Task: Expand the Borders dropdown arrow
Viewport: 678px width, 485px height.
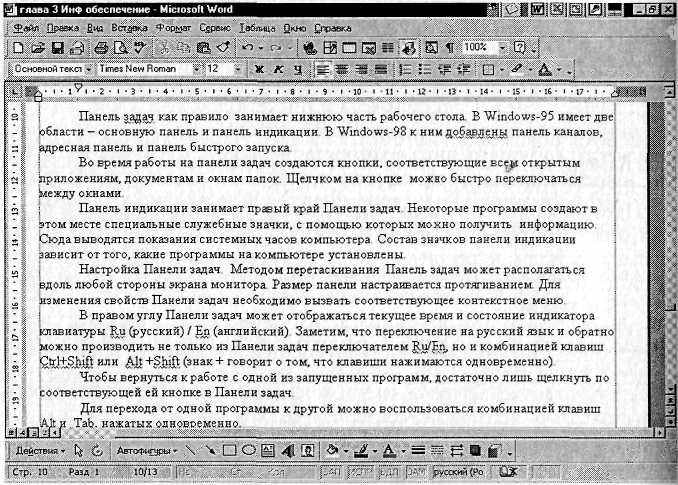Action: [502, 70]
